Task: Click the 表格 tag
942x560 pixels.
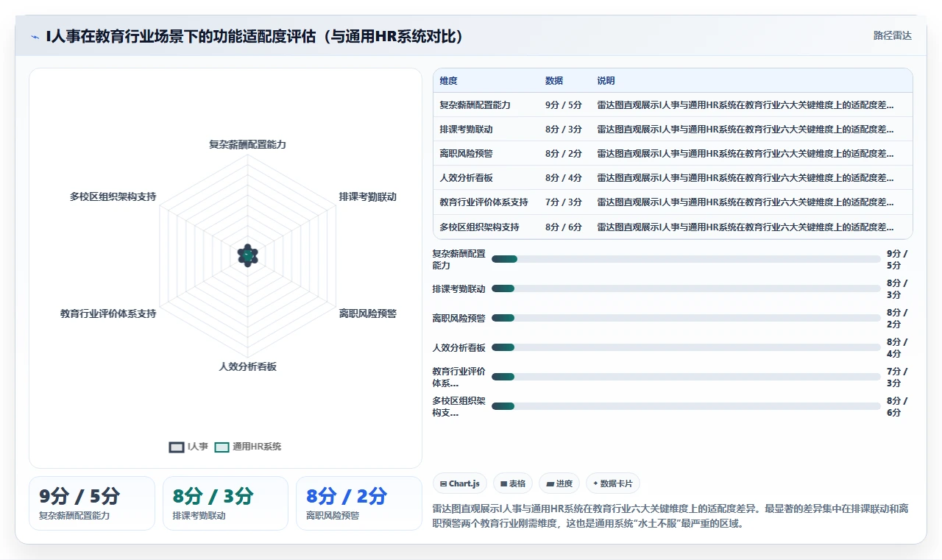Action: click(512, 483)
